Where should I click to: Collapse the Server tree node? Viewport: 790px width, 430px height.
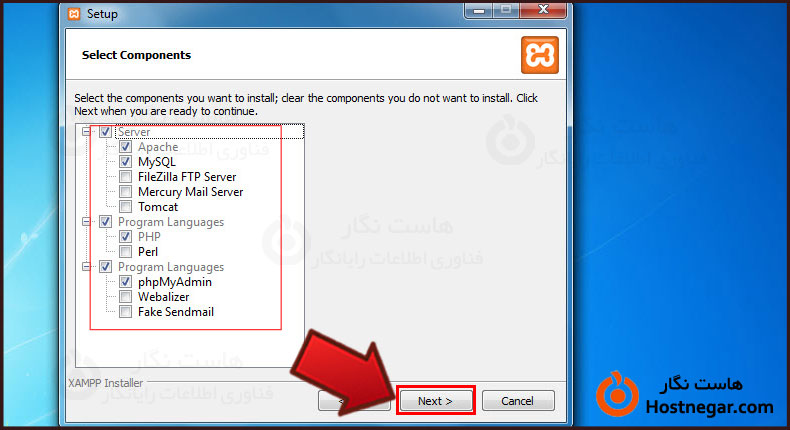87,132
